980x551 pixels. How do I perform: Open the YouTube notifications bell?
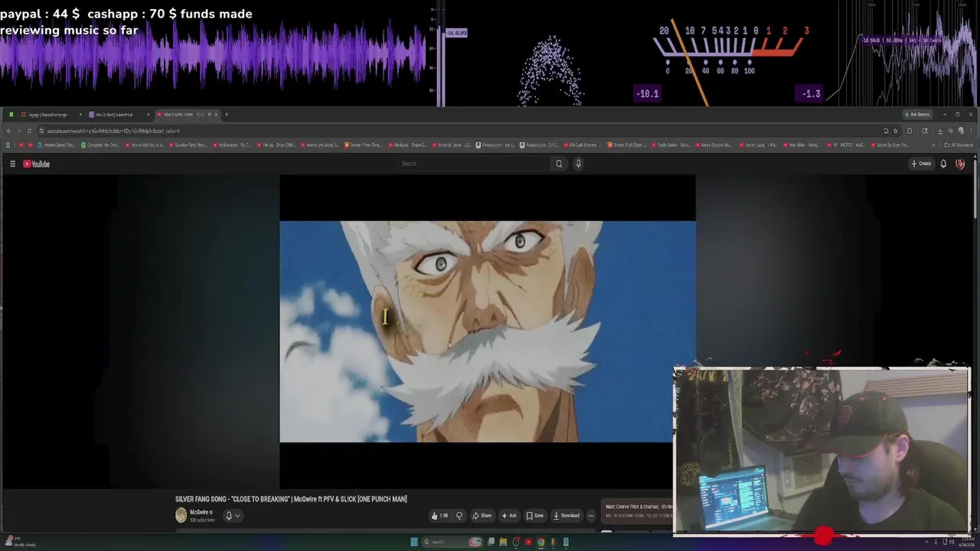pos(943,164)
